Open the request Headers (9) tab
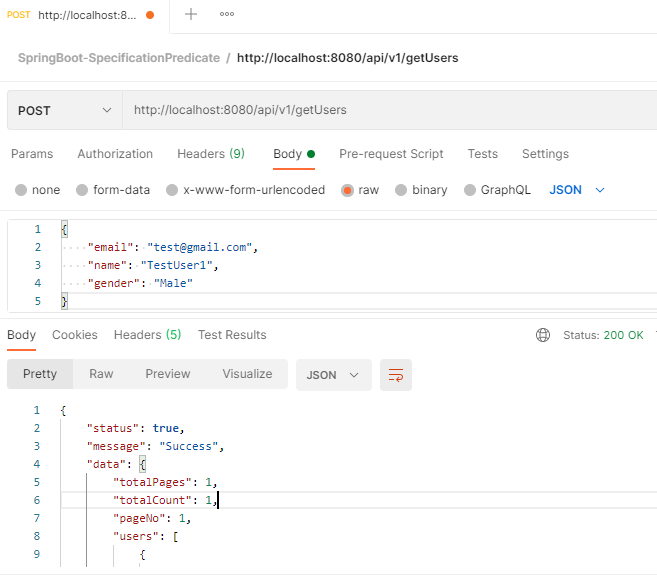The image size is (657, 577). (211, 154)
